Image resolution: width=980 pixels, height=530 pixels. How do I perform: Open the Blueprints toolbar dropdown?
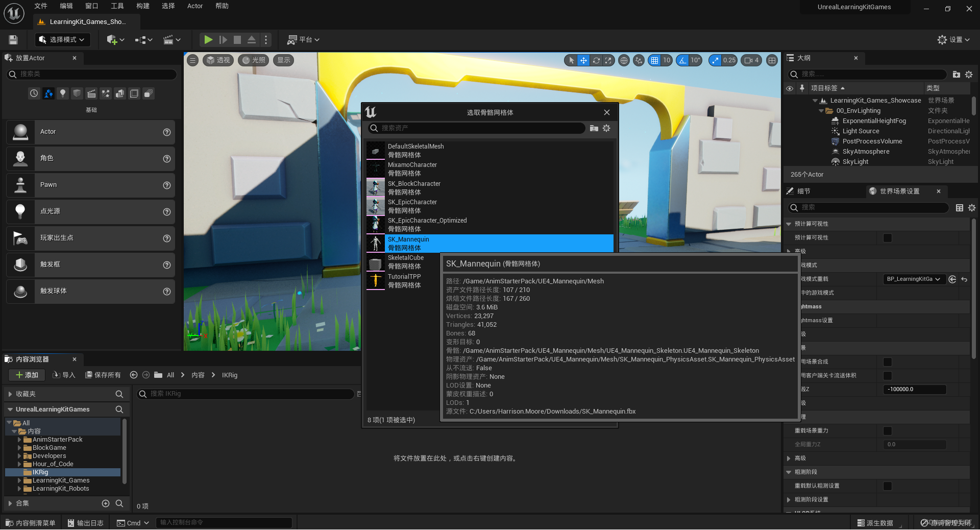[143, 40]
